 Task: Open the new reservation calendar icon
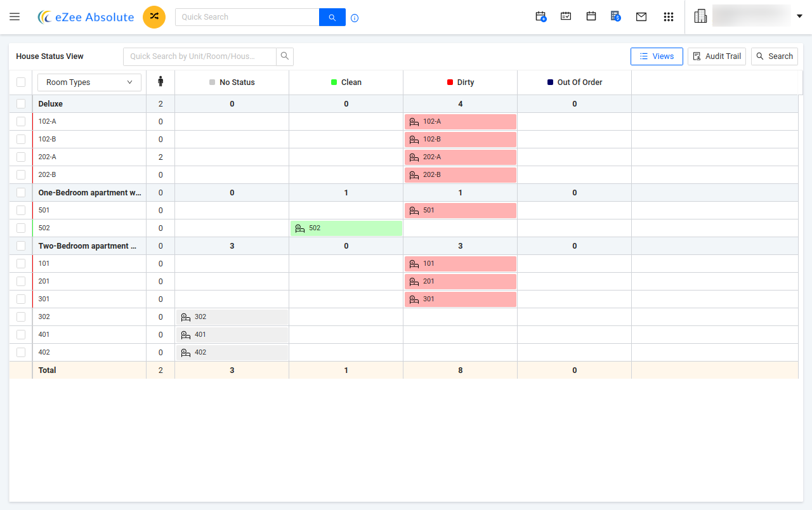pos(540,16)
